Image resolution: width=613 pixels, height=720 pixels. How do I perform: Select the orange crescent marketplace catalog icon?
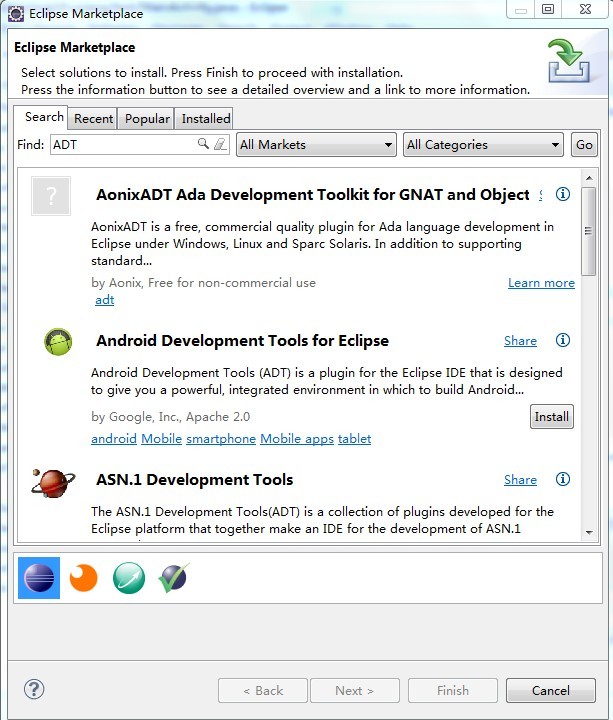pos(84,578)
